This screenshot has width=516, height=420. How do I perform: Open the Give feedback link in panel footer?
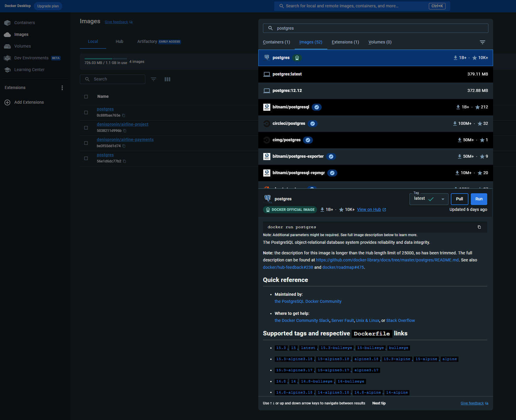pos(474,404)
